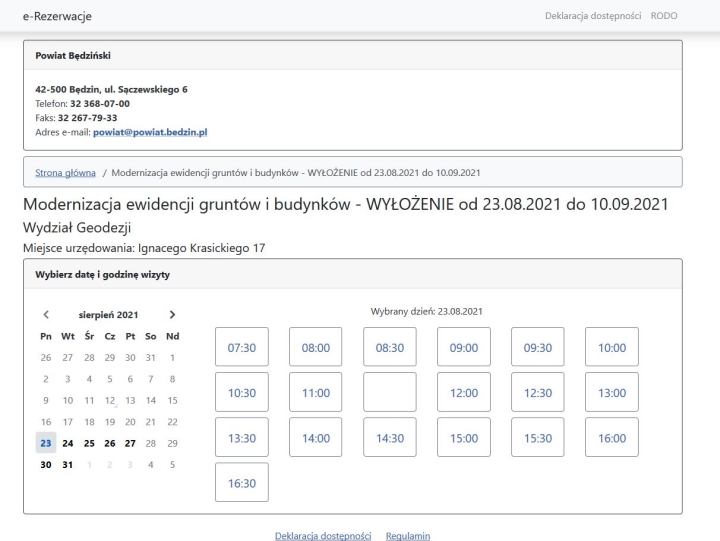The width and height of the screenshot is (720, 541).
Task: Choose August 31 in calendar
Action: click(68, 464)
